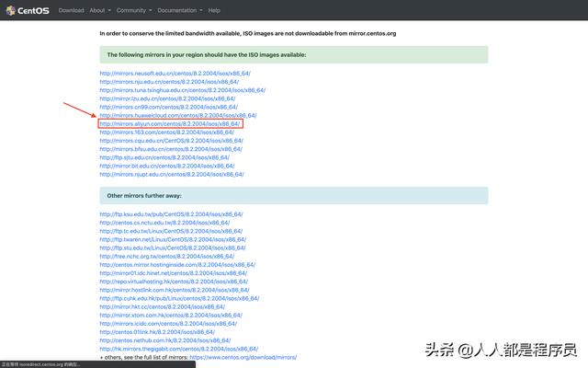Open the mirror01.idc.hinet.net mirror link

(x=174, y=273)
